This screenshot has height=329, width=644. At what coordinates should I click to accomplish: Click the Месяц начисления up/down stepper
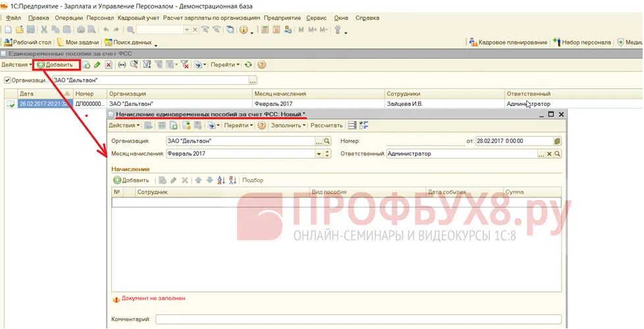327,154
